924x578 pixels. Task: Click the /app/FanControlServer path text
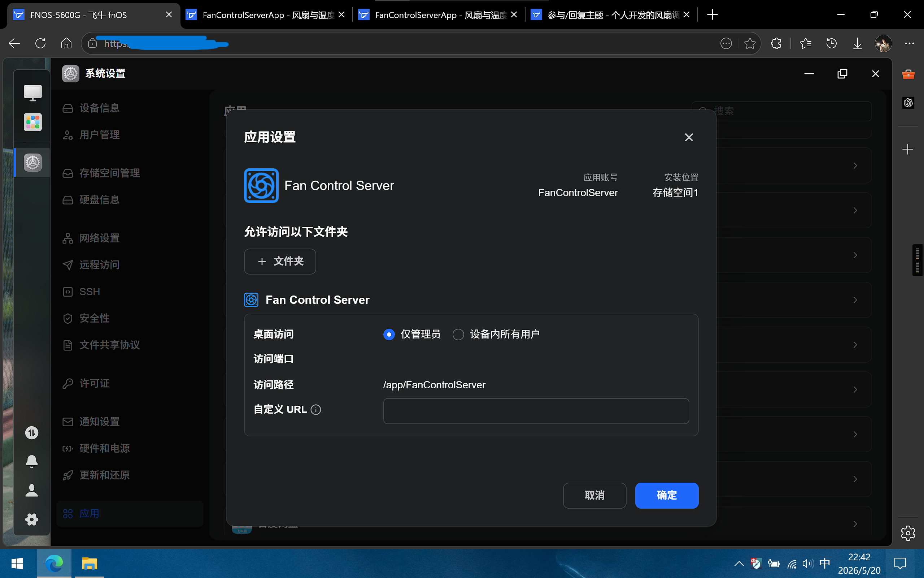point(434,385)
